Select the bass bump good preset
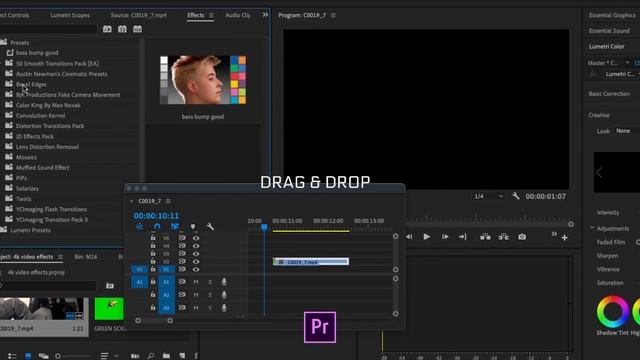This screenshot has height=360, width=640. coord(37,53)
